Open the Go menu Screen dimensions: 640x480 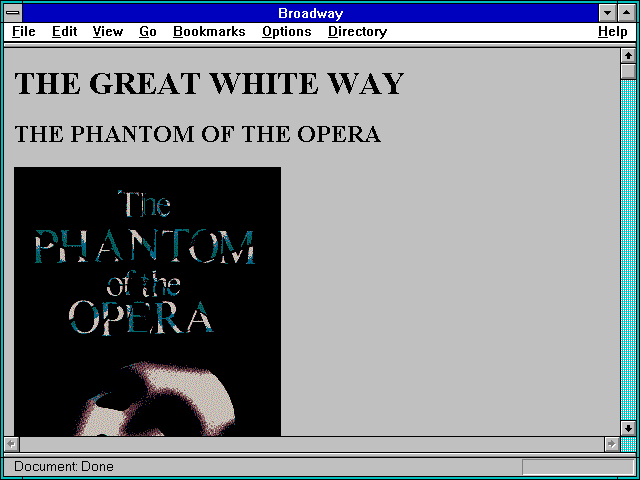coord(148,32)
